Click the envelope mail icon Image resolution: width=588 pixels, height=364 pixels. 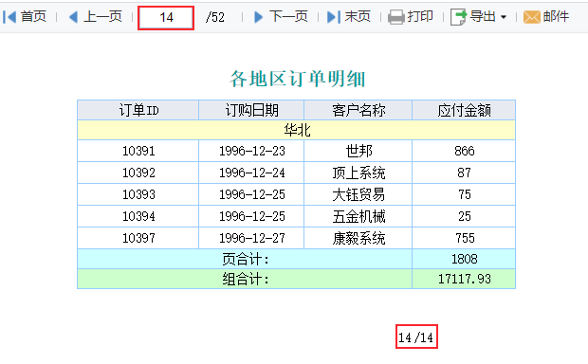[532, 17]
